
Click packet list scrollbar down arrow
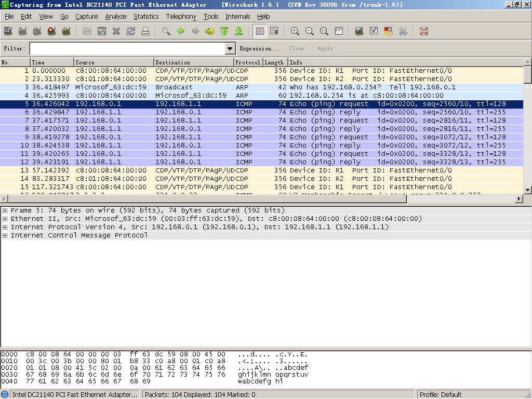pyautogui.click(x=528, y=190)
